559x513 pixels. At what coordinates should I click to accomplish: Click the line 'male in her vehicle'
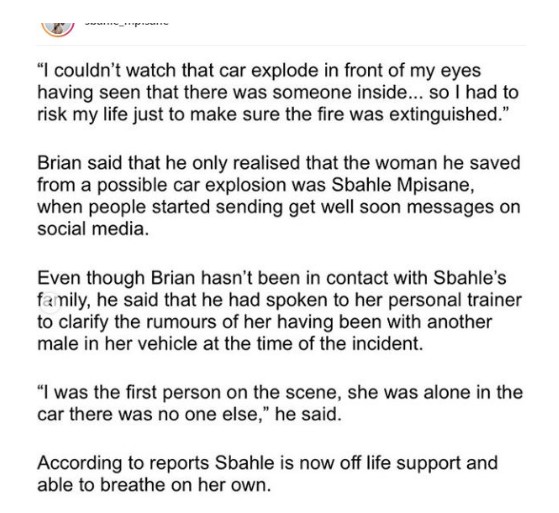coord(230,344)
